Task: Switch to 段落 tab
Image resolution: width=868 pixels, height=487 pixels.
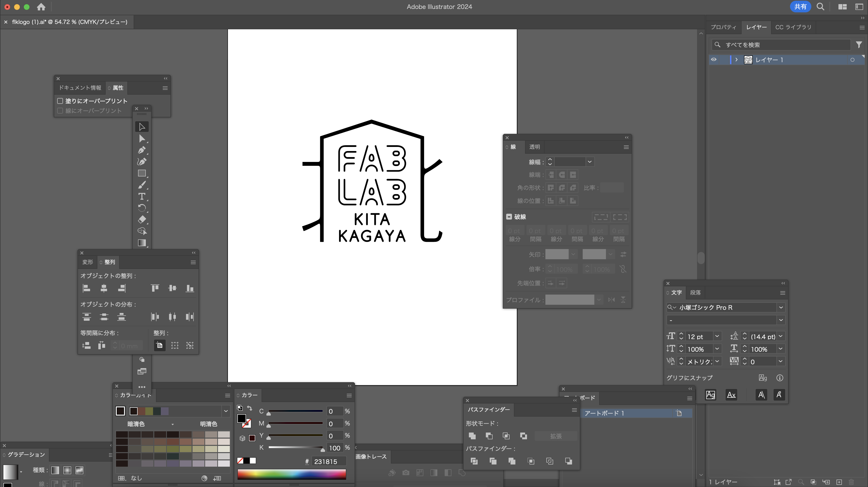Action: point(695,293)
